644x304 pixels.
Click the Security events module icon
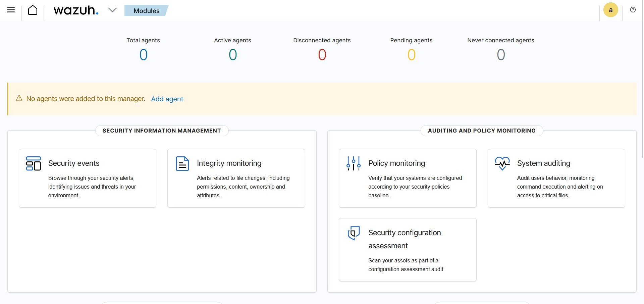click(33, 163)
